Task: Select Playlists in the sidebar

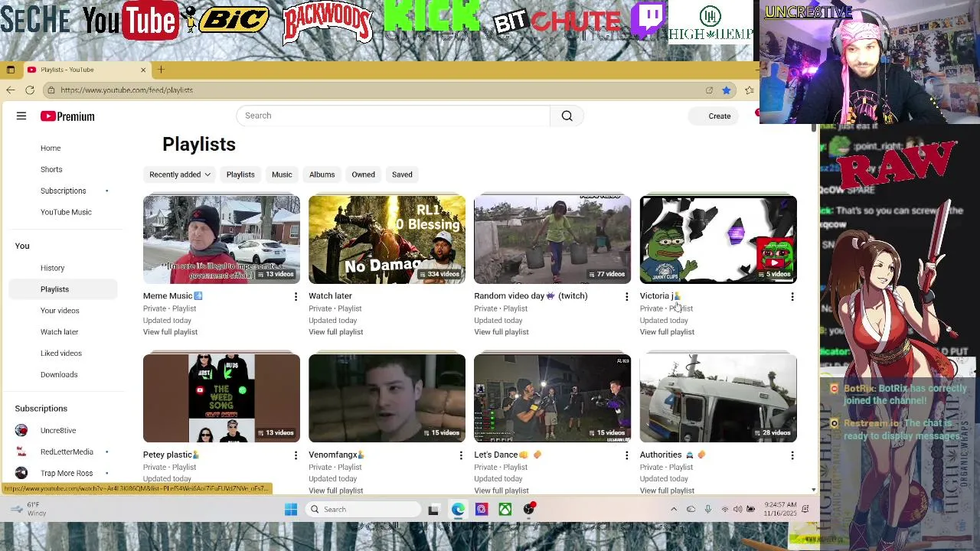Action: (x=63, y=289)
